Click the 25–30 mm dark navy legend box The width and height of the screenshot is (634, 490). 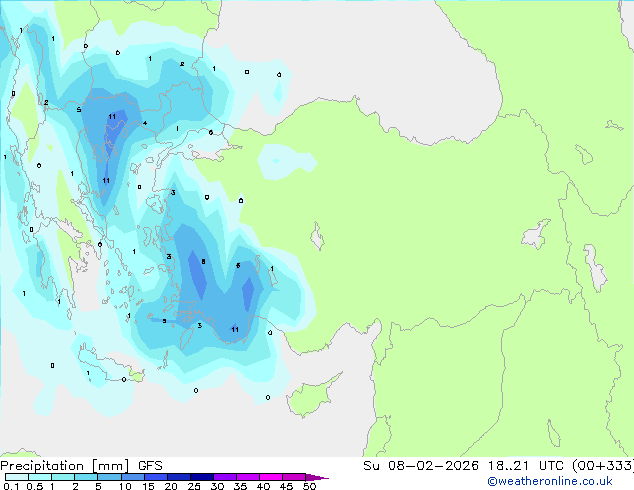tap(202, 477)
